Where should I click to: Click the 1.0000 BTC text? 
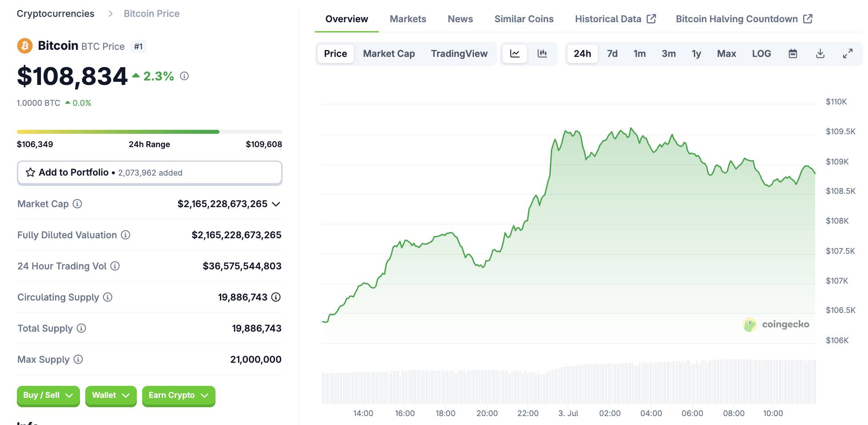(39, 103)
